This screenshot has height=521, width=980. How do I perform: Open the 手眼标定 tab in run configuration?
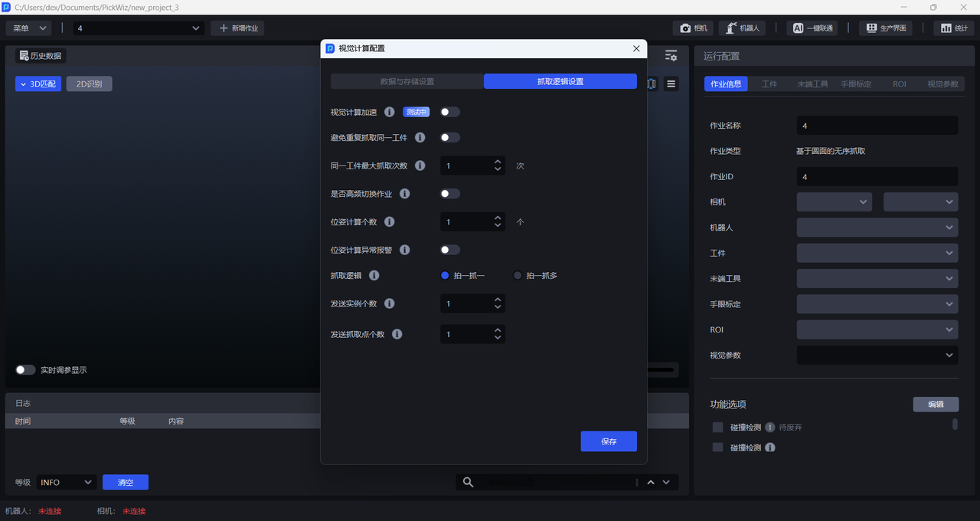856,84
